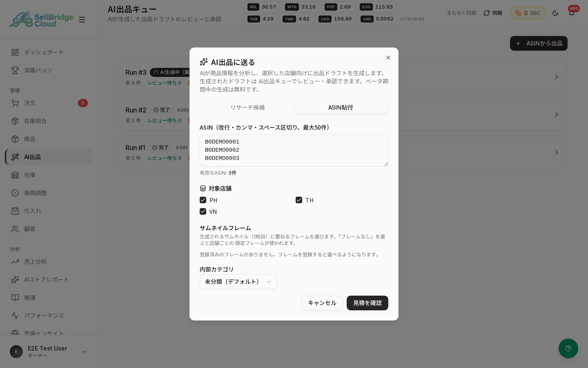The image size is (588, 368).
Task: Click the SellBridge Cloud logo
Action: (41, 19)
